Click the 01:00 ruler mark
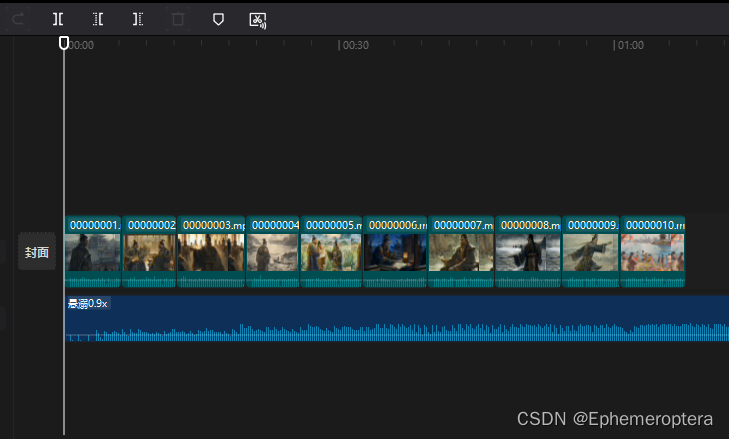Viewport: 729px width, 439px height. pos(629,45)
